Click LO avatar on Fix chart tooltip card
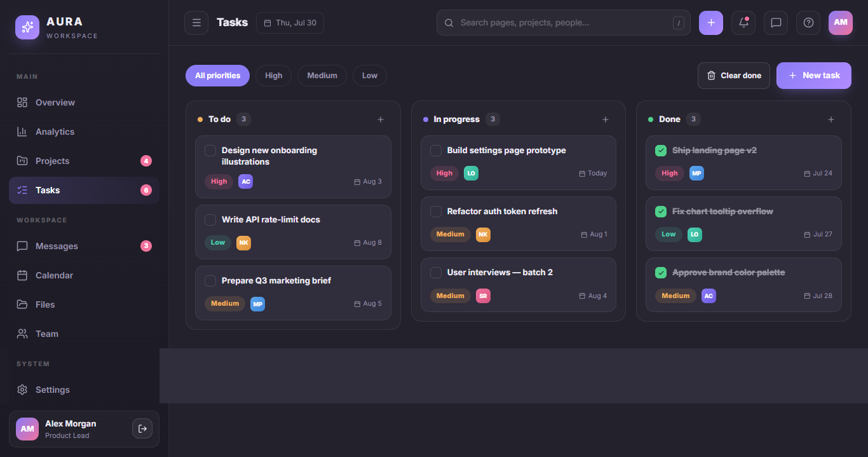868x457 pixels. click(695, 235)
